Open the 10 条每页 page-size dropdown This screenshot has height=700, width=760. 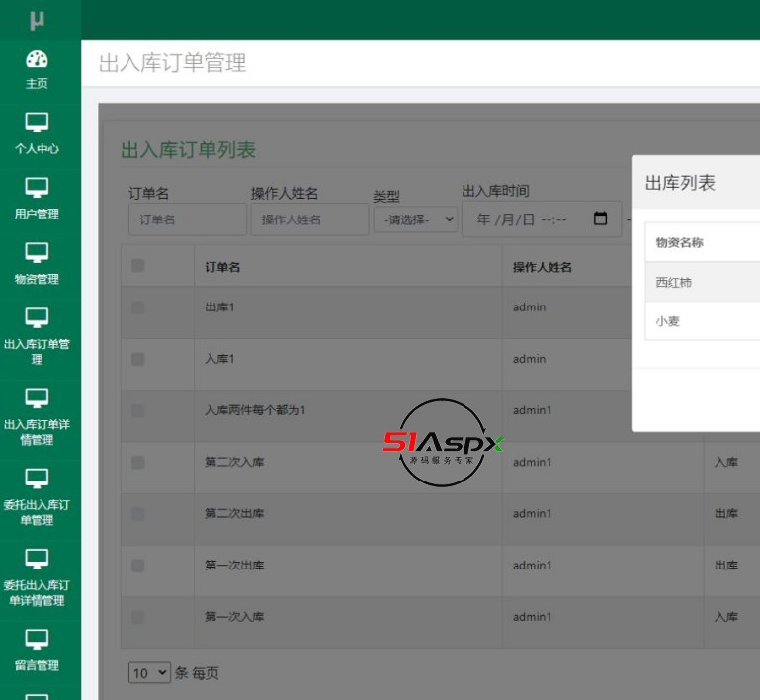[149, 673]
